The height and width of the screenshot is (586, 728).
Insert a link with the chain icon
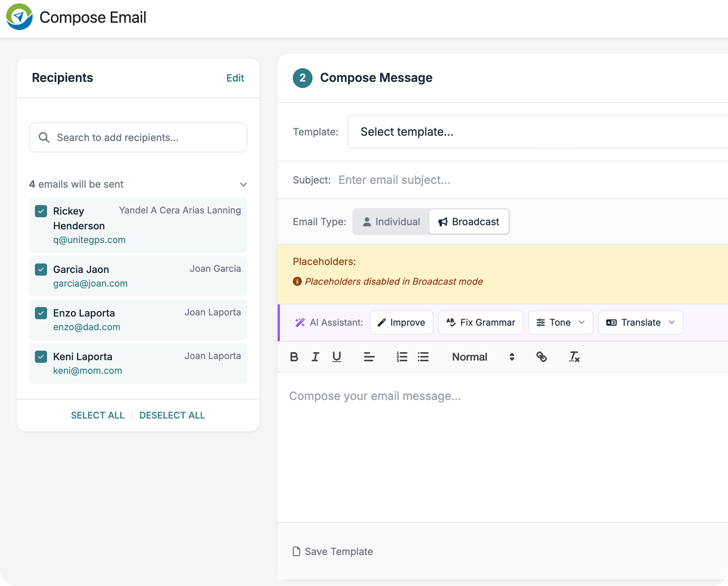(x=542, y=357)
